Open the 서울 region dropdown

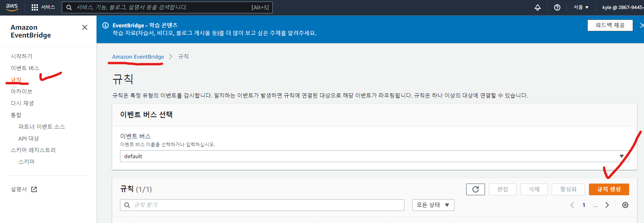[581, 7]
